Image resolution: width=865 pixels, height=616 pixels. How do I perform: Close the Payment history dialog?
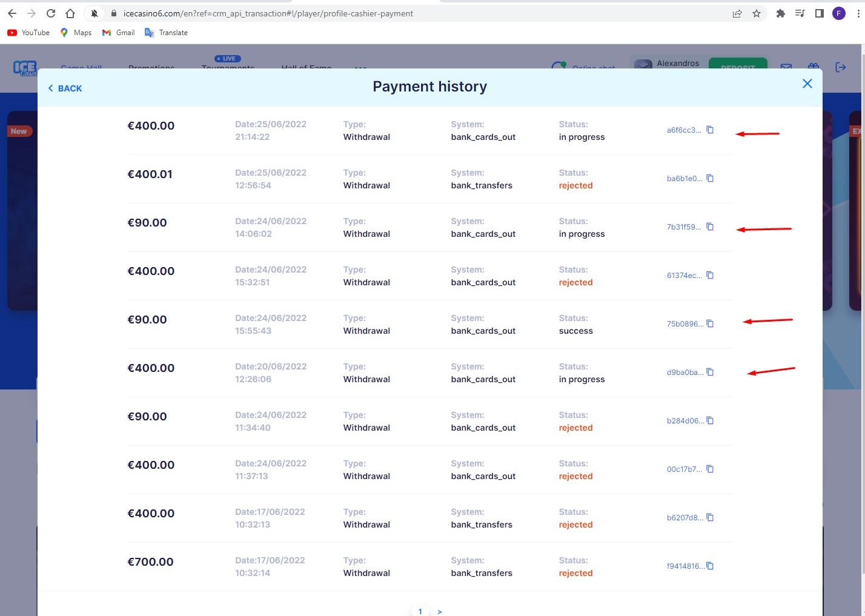point(807,84)
